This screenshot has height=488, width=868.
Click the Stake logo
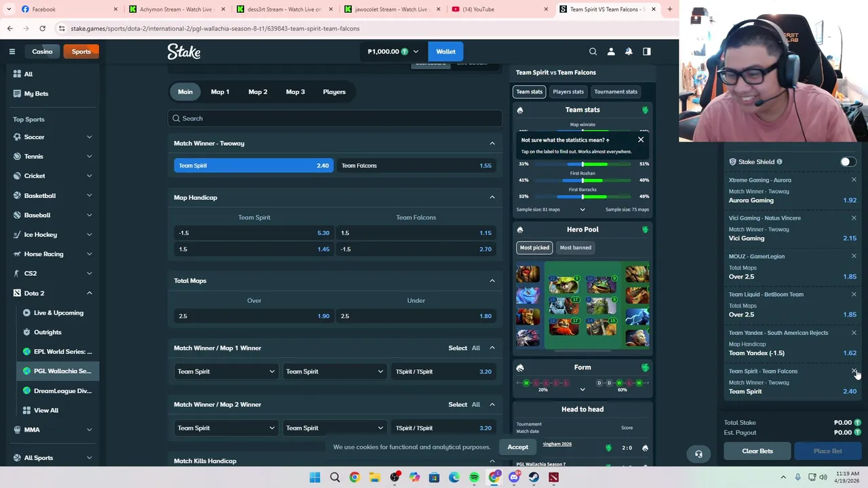coord(184,52)
